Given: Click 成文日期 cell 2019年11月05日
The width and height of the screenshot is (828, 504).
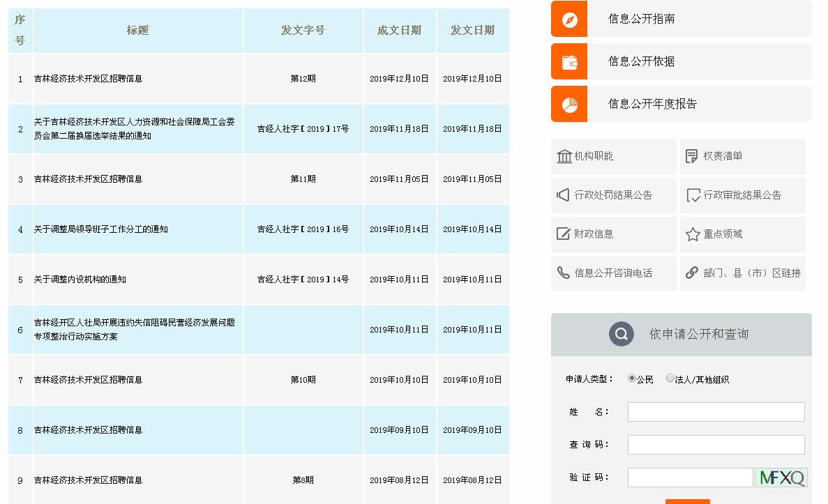Looking at the screenshot, I should (399, 179).
